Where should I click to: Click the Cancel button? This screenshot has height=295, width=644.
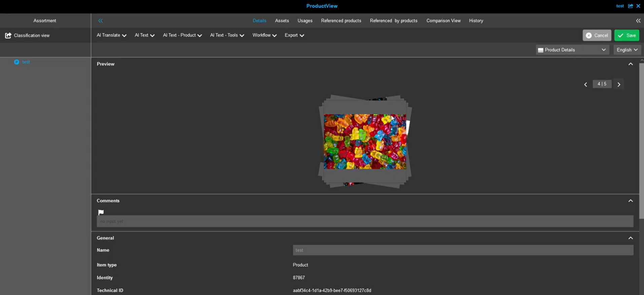click(x=597, y=35)
